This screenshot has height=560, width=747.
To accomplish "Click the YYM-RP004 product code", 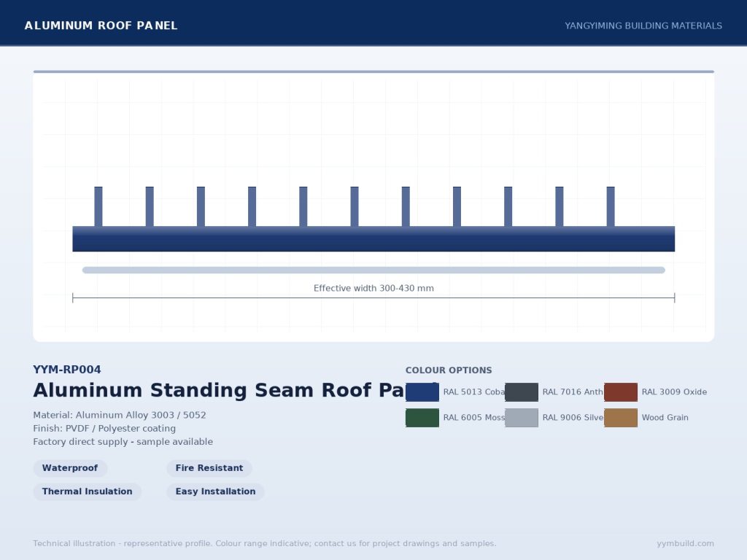I will (67, 370).
